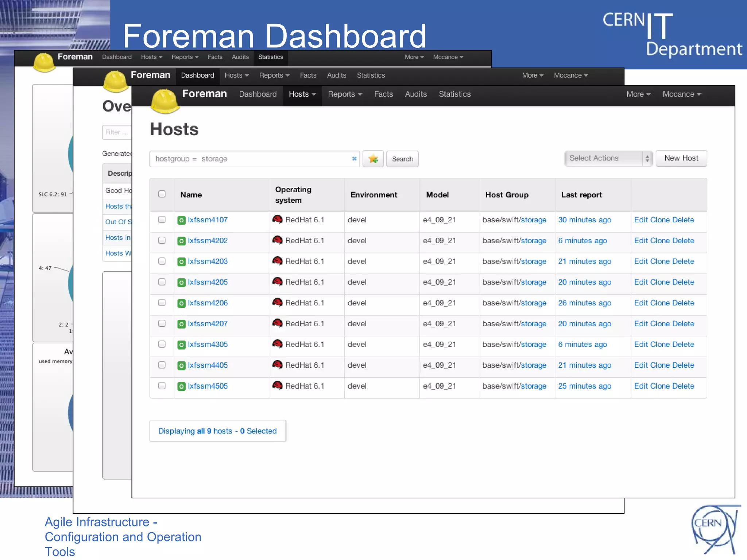747x560 pixels.
Task: Open Statistics in front window navbar
Action: pyautogui.click(x=454, y=94)
